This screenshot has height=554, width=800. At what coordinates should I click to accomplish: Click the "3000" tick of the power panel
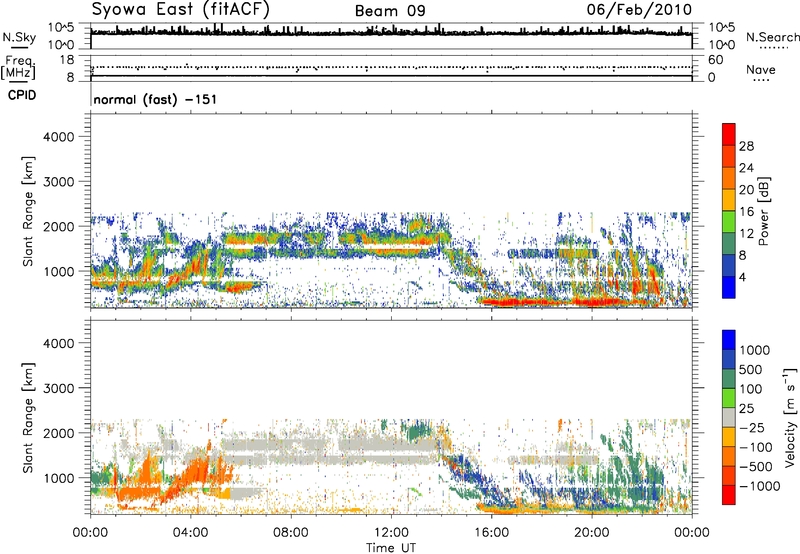pyautogui.click(x=59, y=182)
